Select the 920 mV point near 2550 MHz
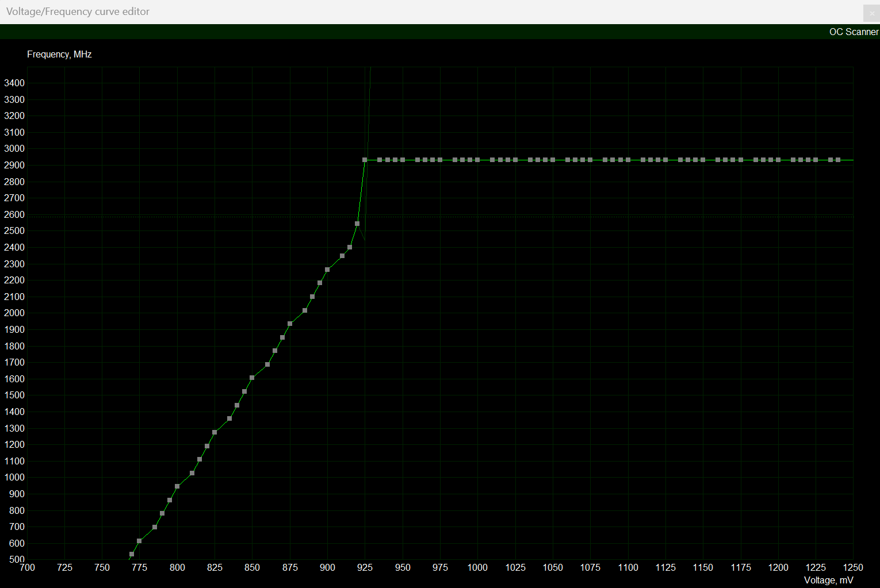Image resolution: width=880 pixels, height=588 pixels. (357, 224)
